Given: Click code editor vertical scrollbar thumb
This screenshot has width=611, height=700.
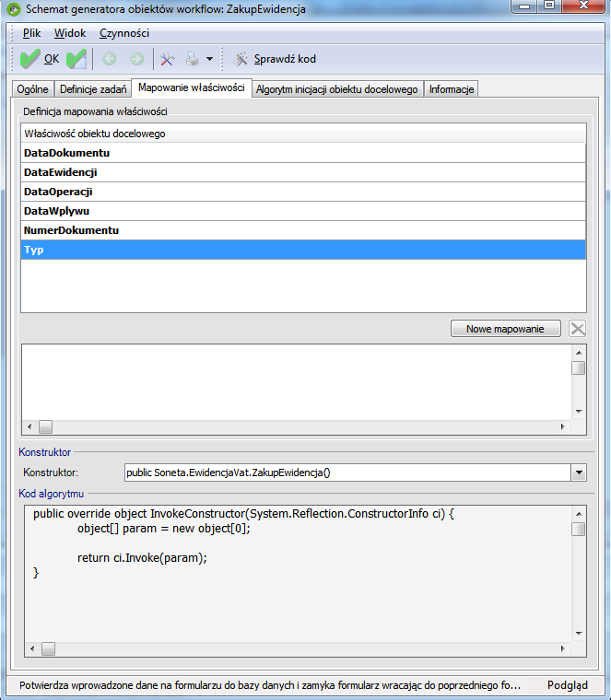Looking at the screenshot, I should (x=579, y=529).
